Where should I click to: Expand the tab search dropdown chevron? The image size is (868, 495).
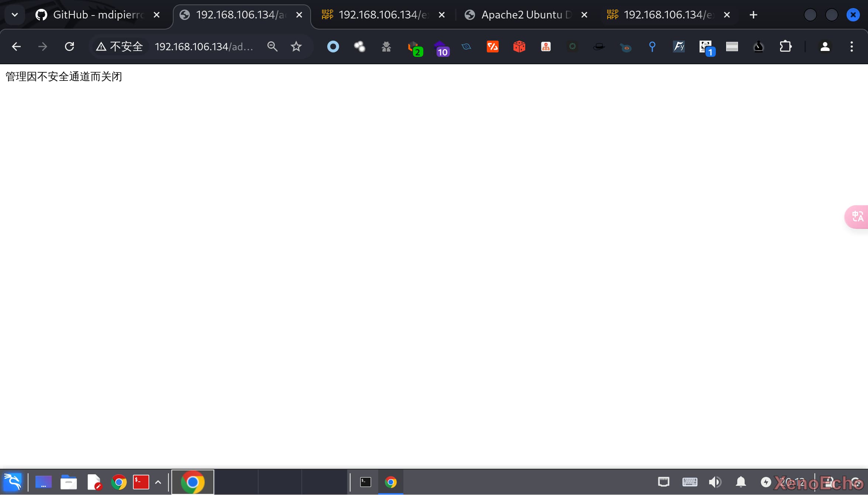15,15
